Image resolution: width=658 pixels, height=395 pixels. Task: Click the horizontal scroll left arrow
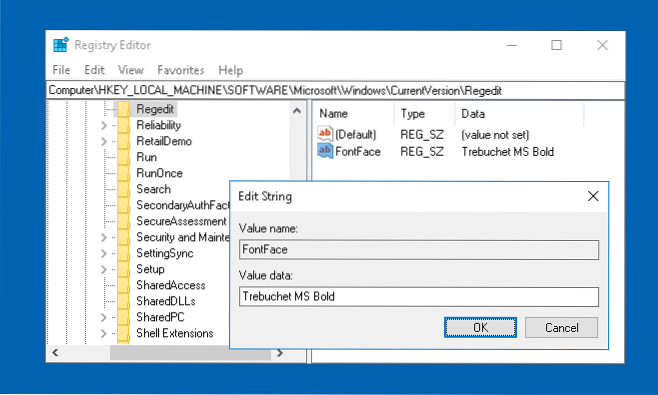click(55, 353)
